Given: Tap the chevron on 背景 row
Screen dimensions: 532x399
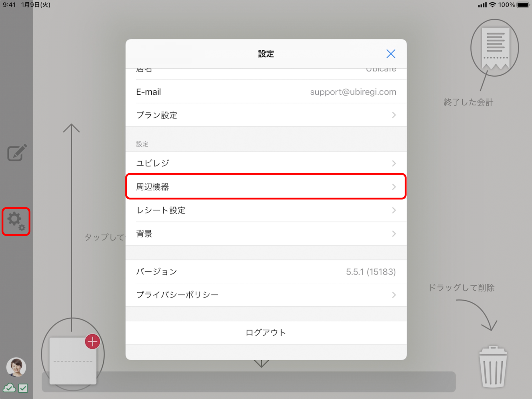Looking at the screenshot, I should pos(394,234).
